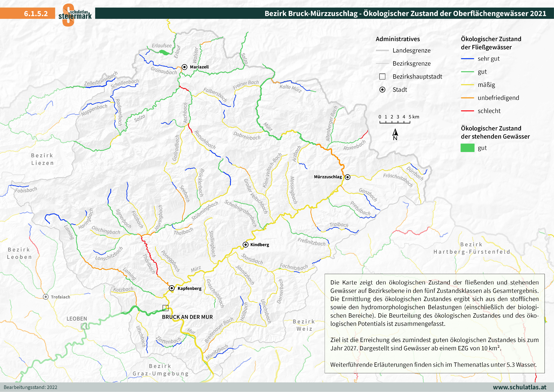Click the Trofaiach city marker
The height and width of the screenshot is (392, 554).
(46, 297)
